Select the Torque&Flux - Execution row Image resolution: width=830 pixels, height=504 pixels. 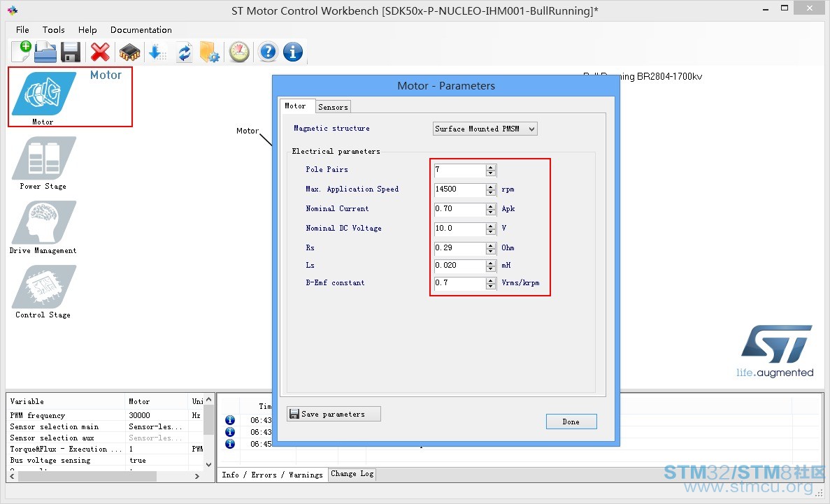pos(105,449)
